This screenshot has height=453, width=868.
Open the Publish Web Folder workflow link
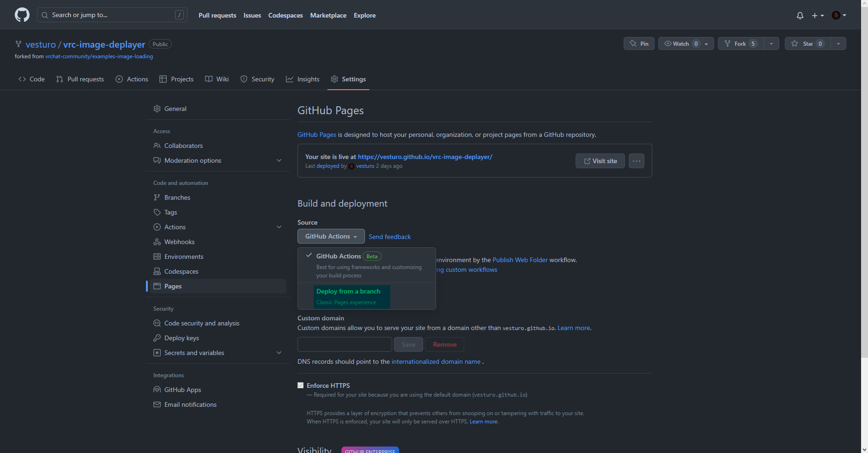(520, 260)
